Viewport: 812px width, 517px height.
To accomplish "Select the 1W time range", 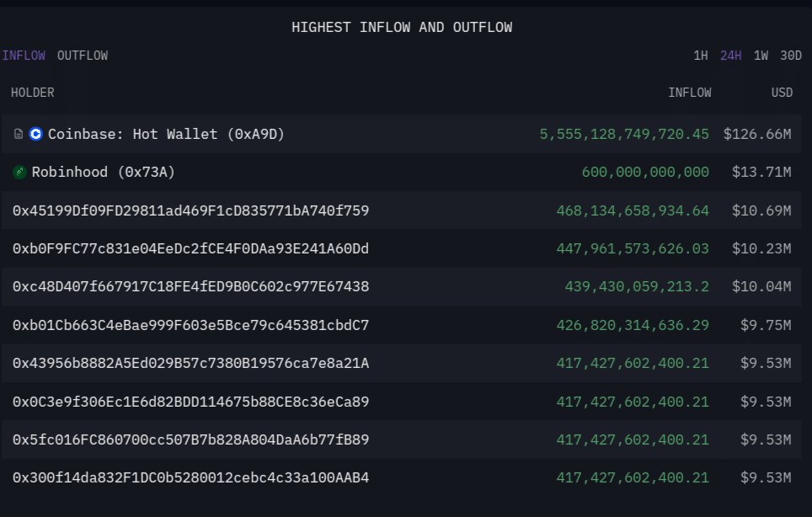I will 761,56.
